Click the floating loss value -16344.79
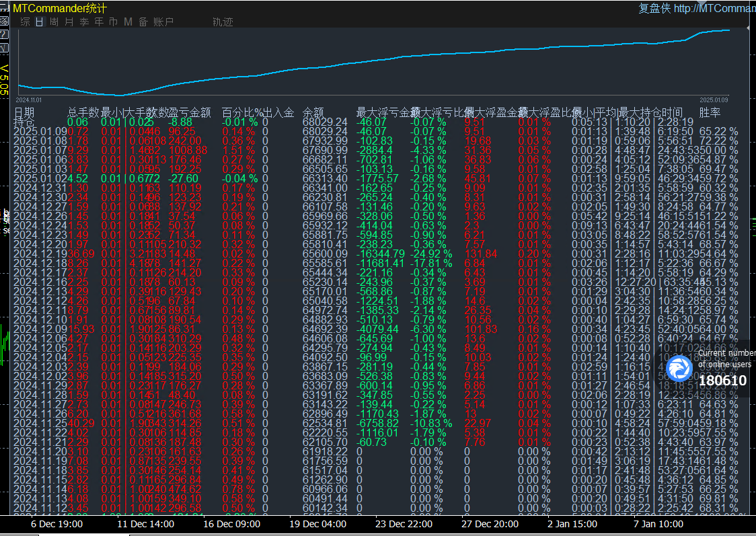Screen dimensions: 756x536 [x=381, y=254]
